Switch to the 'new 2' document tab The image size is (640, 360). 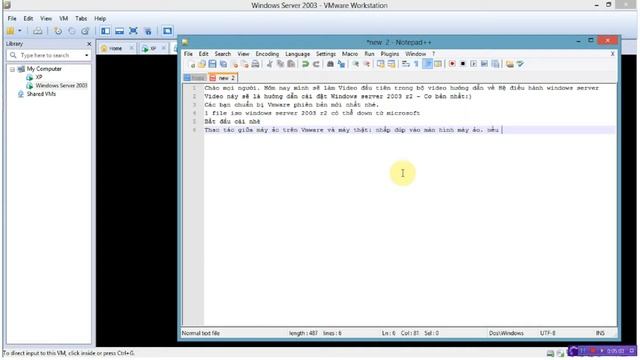coord(223,78)
